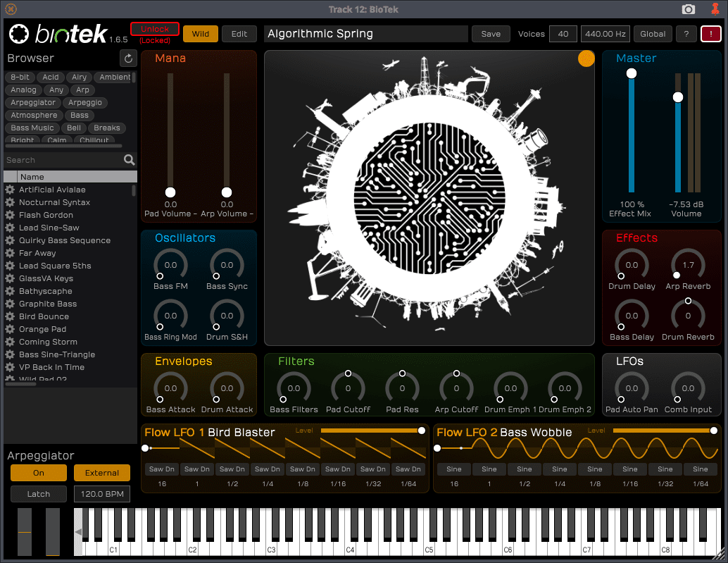
Task: Select the Ambient tag filter
Action: tap(115, 78)
